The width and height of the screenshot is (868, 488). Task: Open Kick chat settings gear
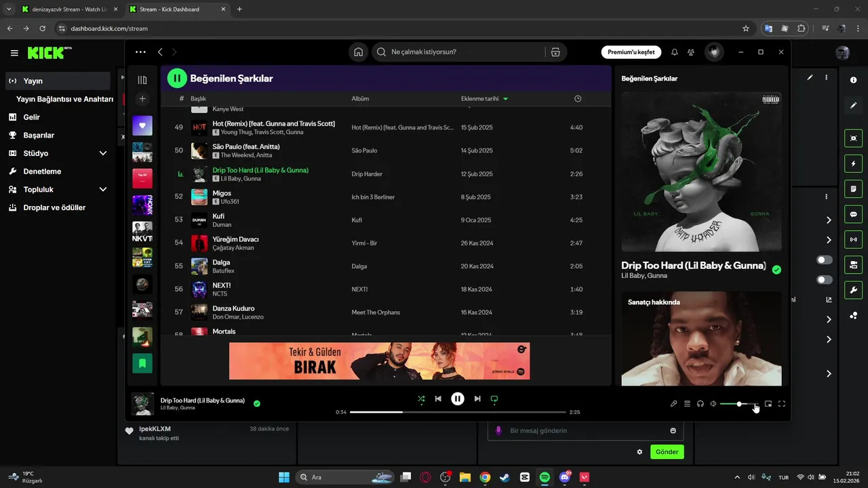639,451
